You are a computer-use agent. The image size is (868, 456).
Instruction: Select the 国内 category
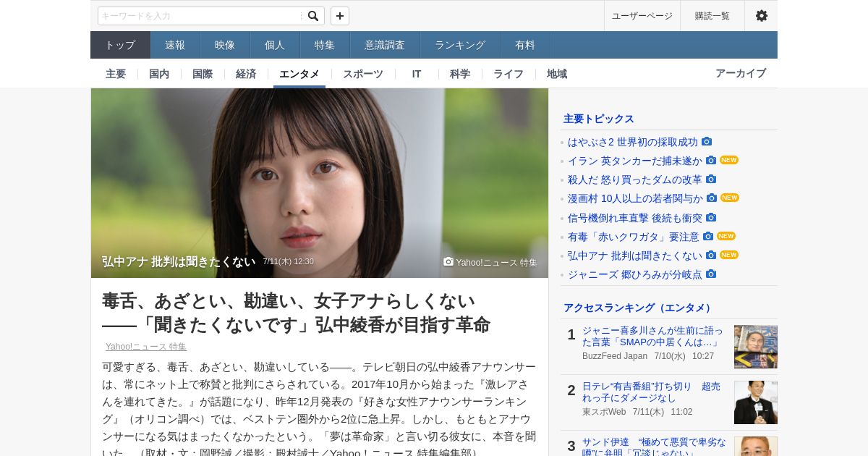point(159,74)
